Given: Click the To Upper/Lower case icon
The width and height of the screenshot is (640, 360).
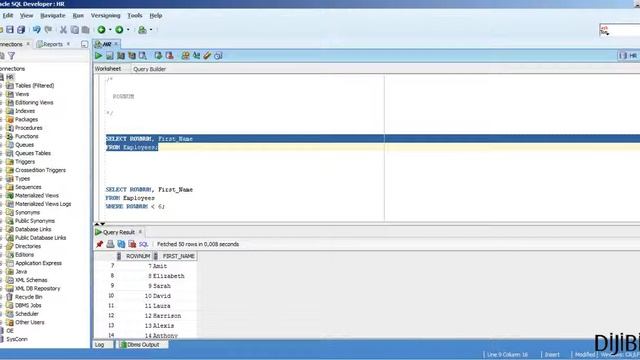Looking at the screenshot, I should [196, 56].
